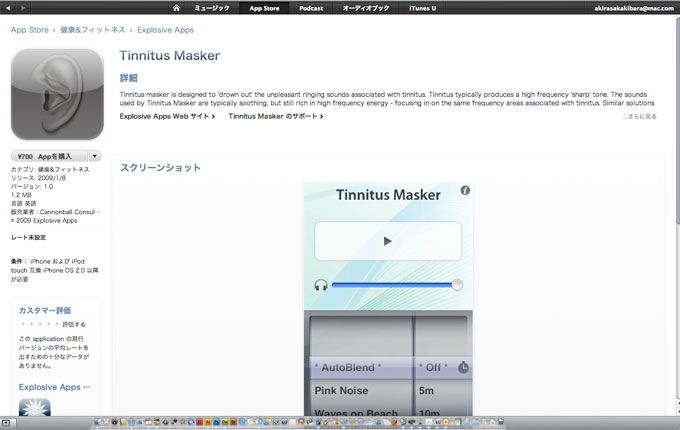Select the AutoBlend picker row
The image size is (680, 430).
point(361,367)
